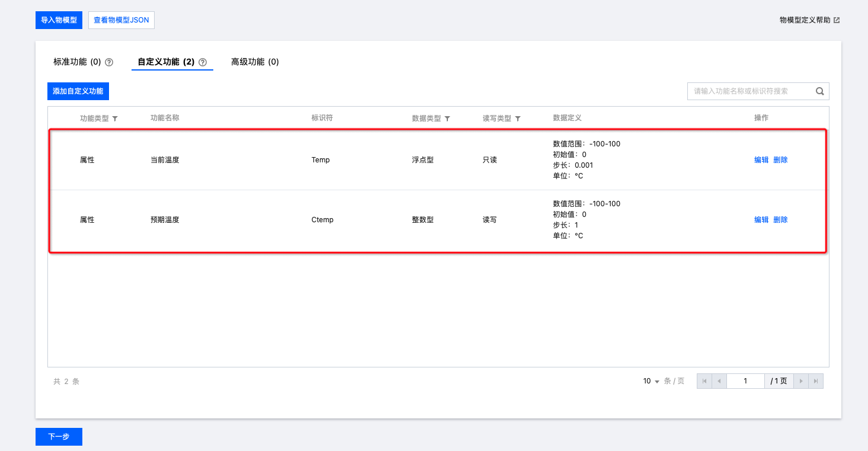Switch to the 高级功能 tab
This screenshot has width=868, height=451.
pyautogui.click(x=255, y=62)
